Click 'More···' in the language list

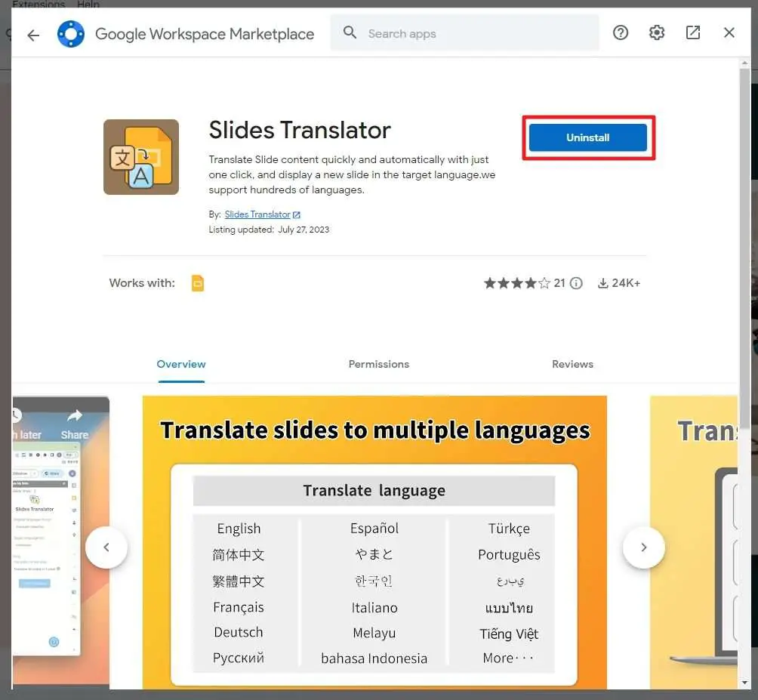click(x=508, y=658)
